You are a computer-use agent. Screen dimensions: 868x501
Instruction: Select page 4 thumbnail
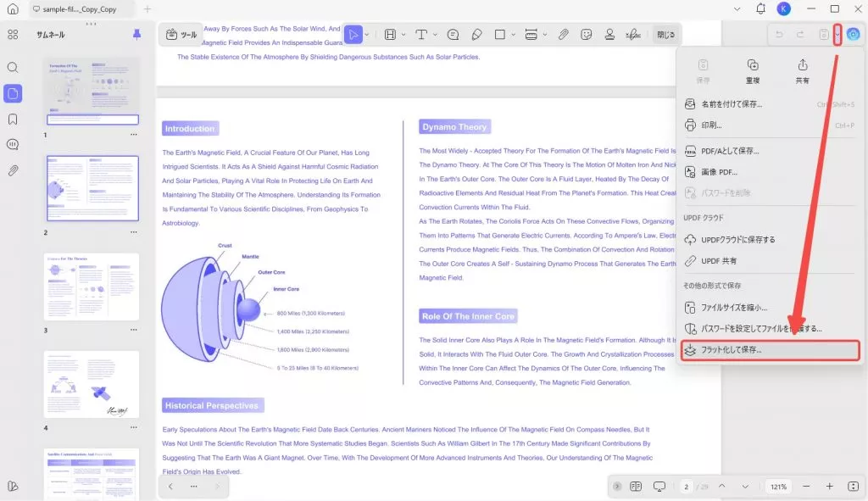pos(92,384)
